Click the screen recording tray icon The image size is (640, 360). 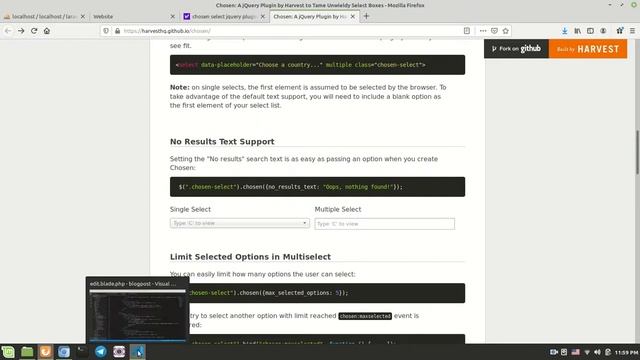point(553,352)
